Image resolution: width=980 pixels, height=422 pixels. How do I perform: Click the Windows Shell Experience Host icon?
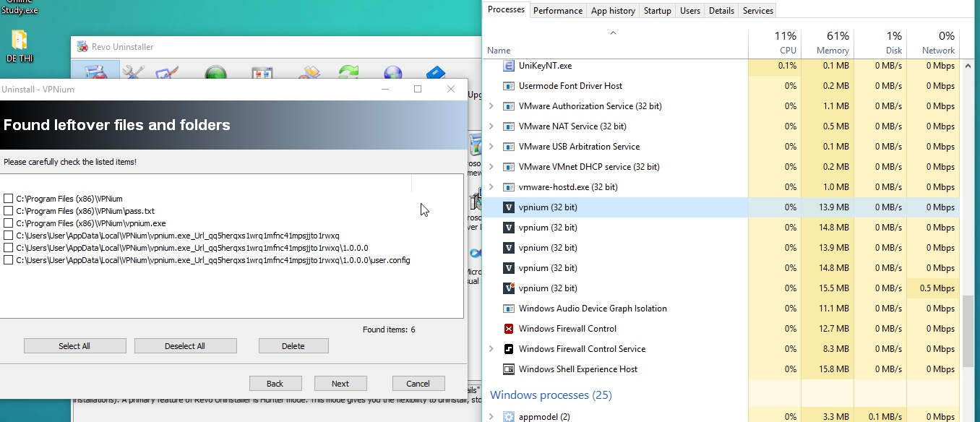508,369
